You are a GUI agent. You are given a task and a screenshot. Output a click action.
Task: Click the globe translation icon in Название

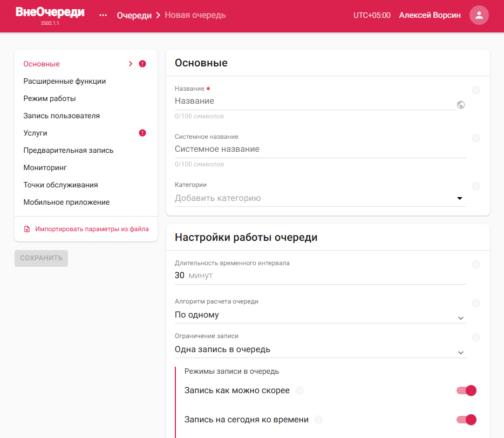tap(461, 105)
